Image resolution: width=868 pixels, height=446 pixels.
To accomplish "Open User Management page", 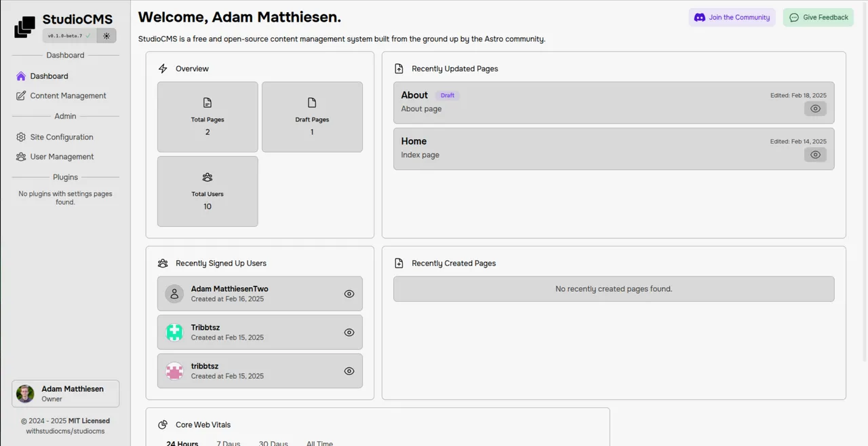I will [x=62, y=157].
